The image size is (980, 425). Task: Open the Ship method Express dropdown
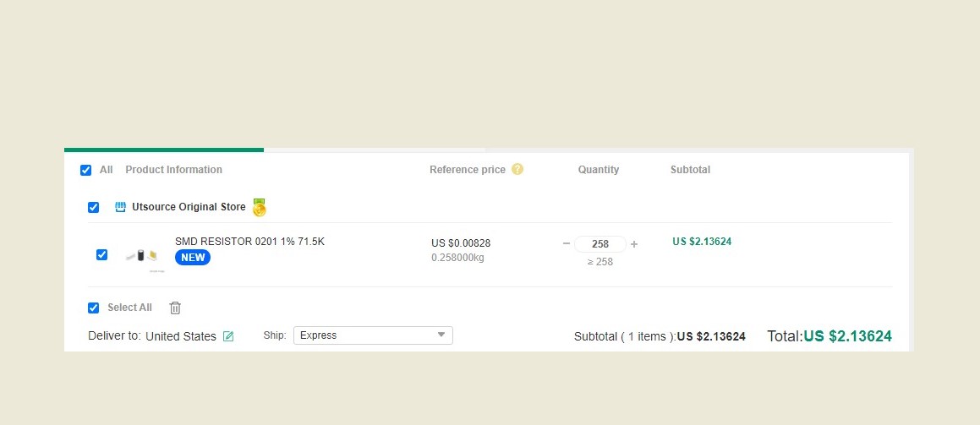[x=373, y=335]
